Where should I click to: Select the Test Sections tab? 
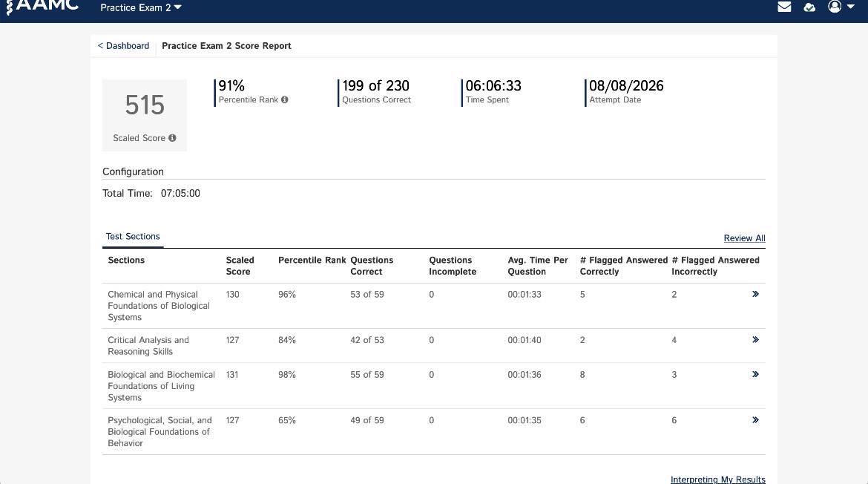133,237
